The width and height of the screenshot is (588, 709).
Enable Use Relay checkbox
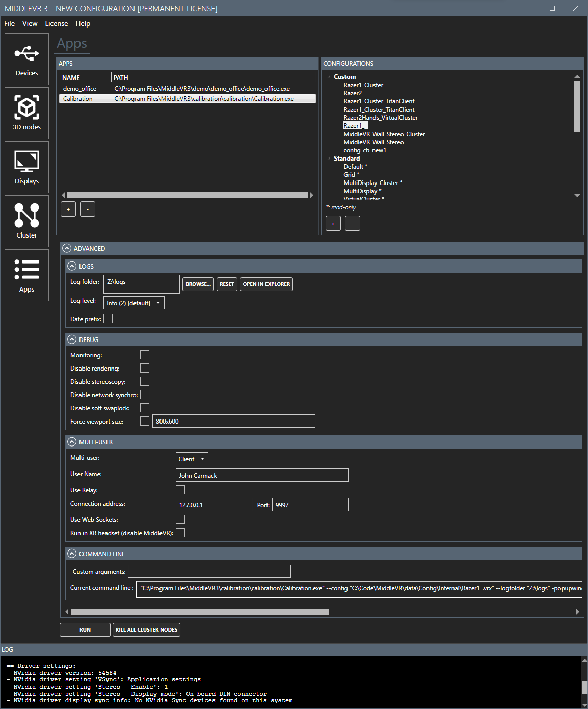tap(180, 490)
